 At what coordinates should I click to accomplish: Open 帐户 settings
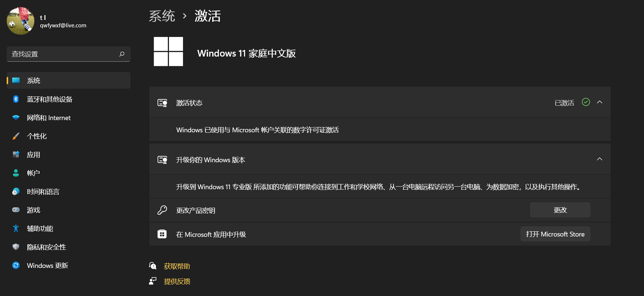(x=68, y=173)
